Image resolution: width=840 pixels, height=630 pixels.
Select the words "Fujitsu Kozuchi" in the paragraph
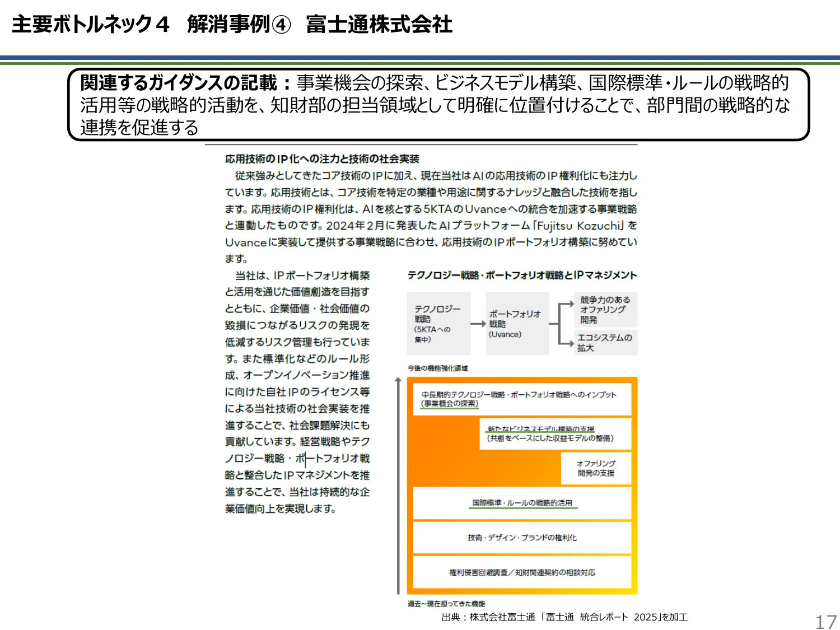click(578, 226)
